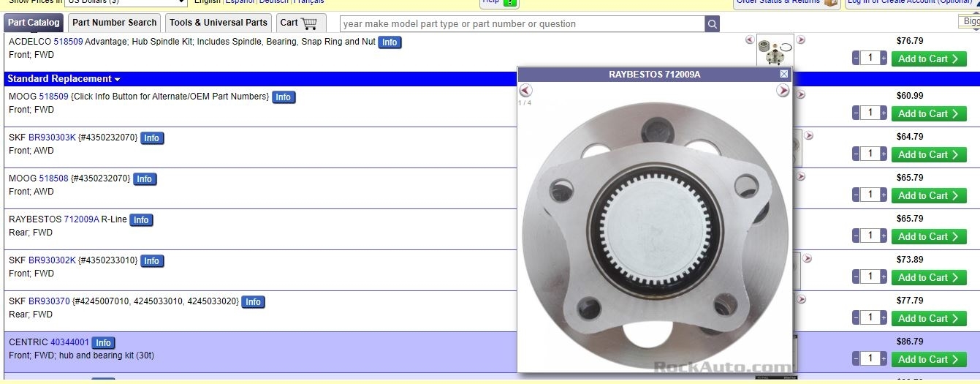Next thumbnail arrow for SKF BR930370 row

[x=802, y=299]
